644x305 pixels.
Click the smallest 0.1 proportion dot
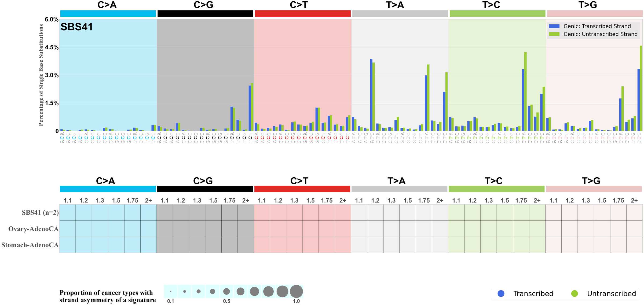pos(171,291)
